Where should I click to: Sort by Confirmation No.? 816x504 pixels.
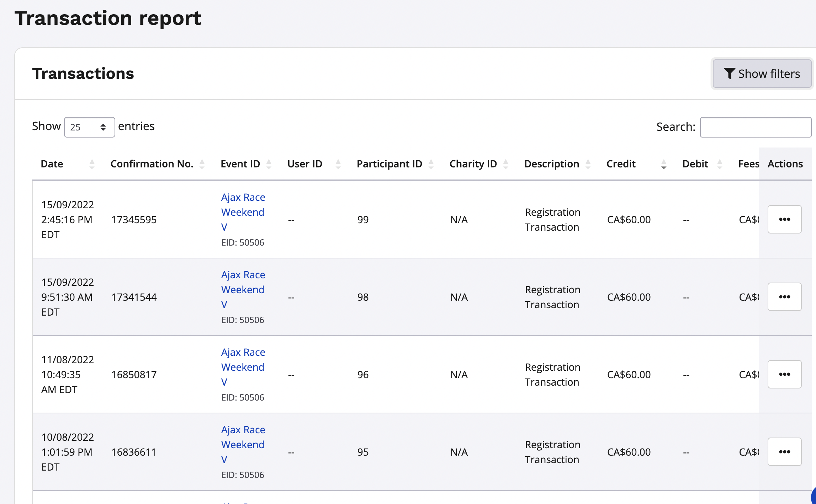[201, 164]
